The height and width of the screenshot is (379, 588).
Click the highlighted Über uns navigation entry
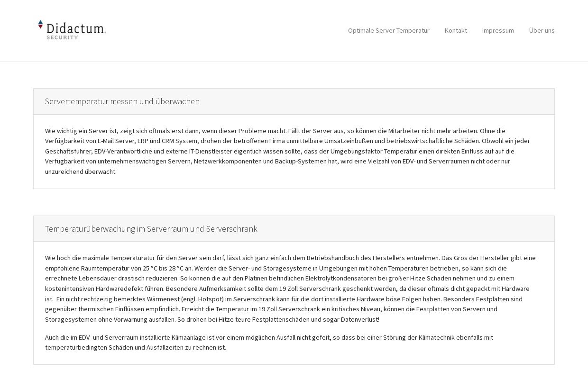coord(542,30)
